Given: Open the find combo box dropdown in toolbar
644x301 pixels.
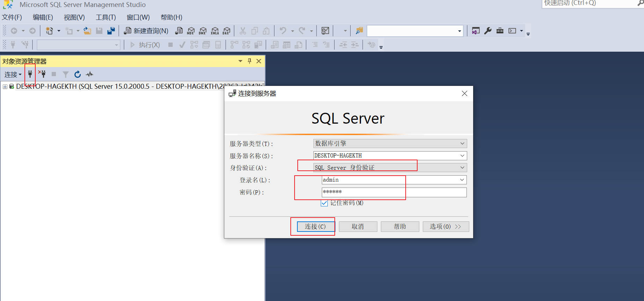Looking at the screenshot, I should point(460,31).
